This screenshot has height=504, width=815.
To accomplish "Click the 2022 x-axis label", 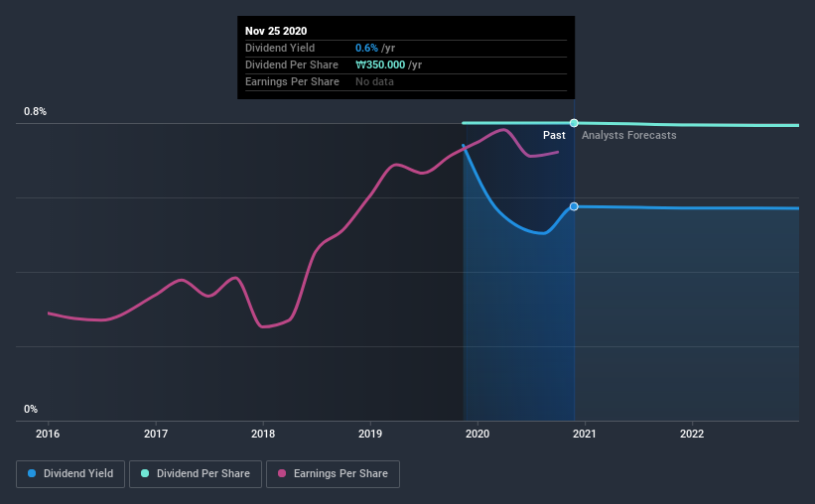I will 692,434.
